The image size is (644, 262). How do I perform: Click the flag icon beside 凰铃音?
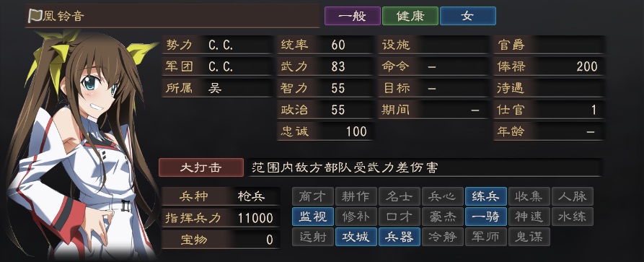point(34,16)
